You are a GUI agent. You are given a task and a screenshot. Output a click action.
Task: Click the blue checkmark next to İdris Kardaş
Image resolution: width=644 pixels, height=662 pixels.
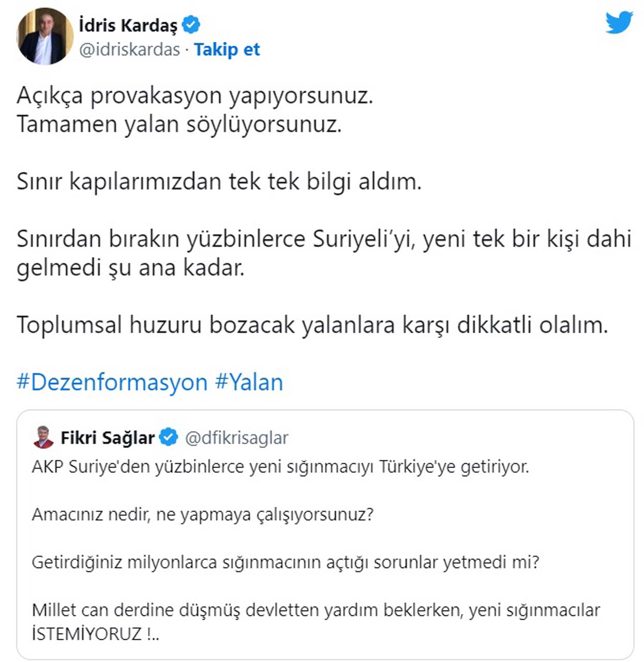click(191, 23)
